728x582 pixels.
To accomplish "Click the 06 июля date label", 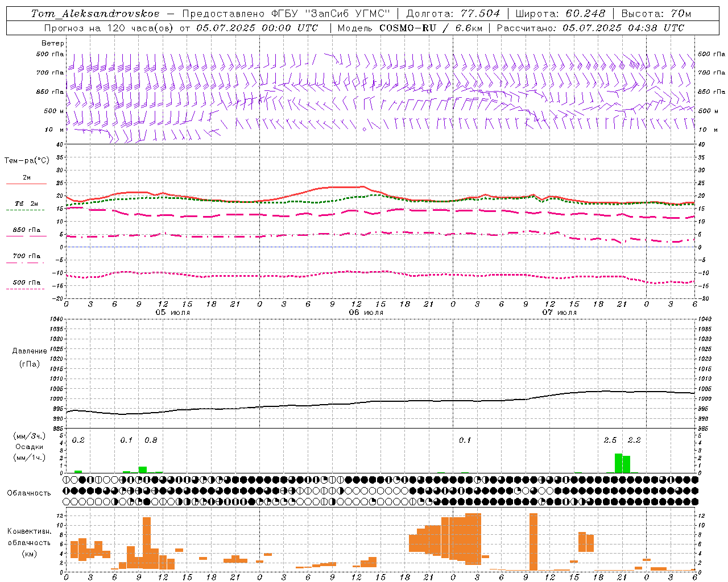I will (366, 313).
